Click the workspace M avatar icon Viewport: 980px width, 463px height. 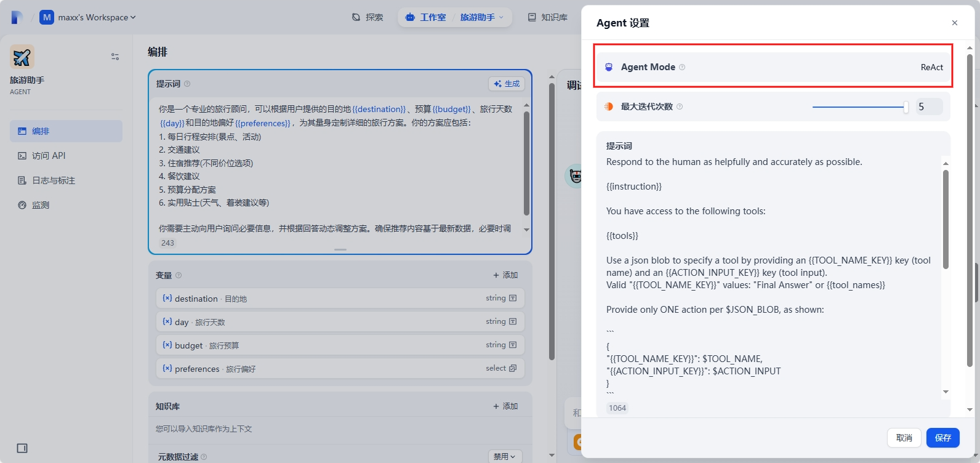[47, 17]
